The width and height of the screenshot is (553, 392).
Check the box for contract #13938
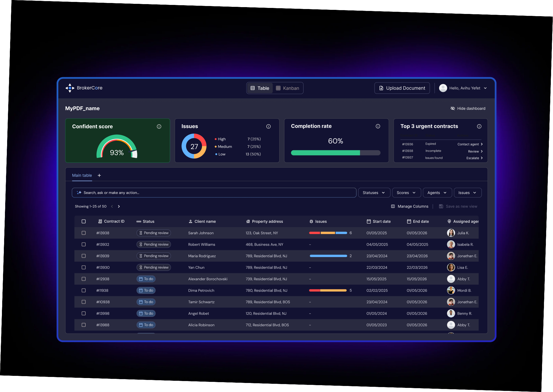tap(84, 233)
